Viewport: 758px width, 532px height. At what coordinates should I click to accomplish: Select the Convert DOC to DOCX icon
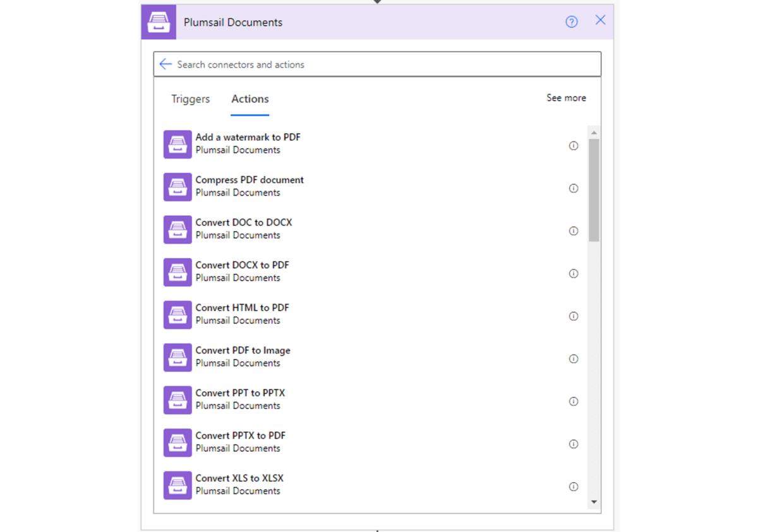click(177, 230)
